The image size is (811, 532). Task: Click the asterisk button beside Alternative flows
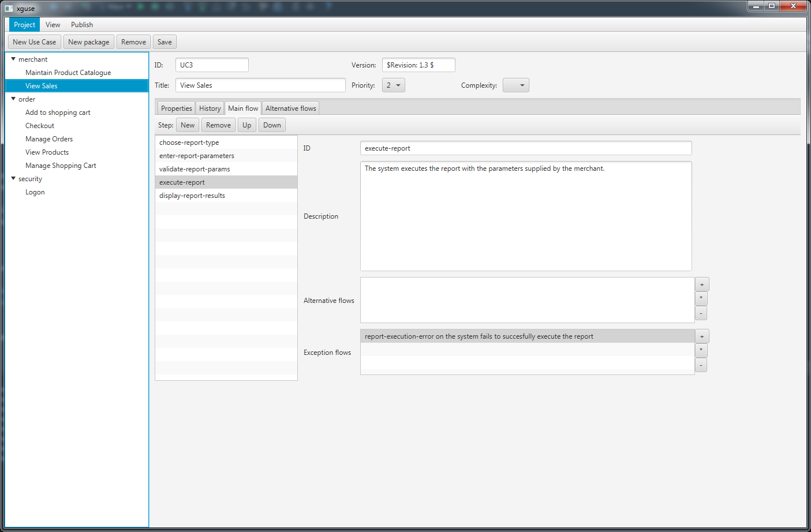[701, 299]
